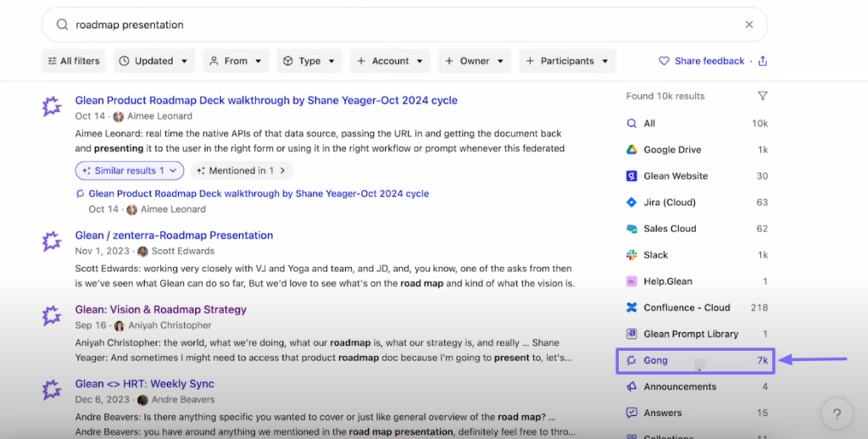Click Gong icon beside HRT: Weekly Sync
Screen dimensions: 868x439
point(52,390)
